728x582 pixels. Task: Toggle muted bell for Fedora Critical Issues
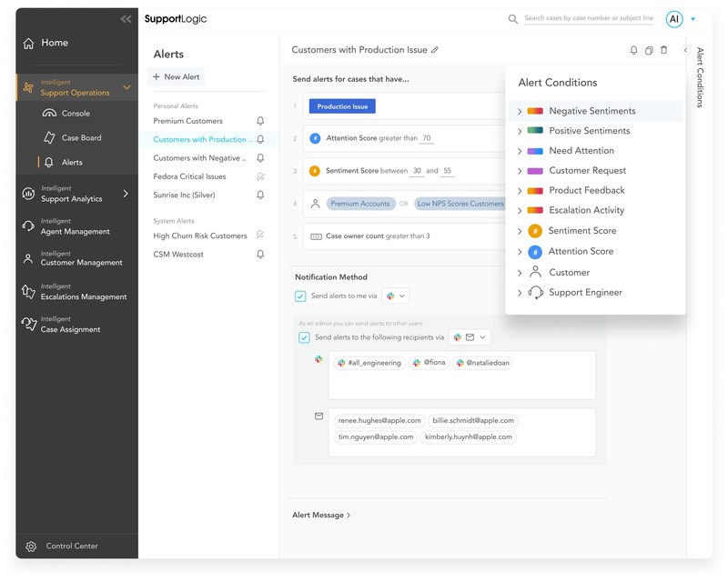260,176
